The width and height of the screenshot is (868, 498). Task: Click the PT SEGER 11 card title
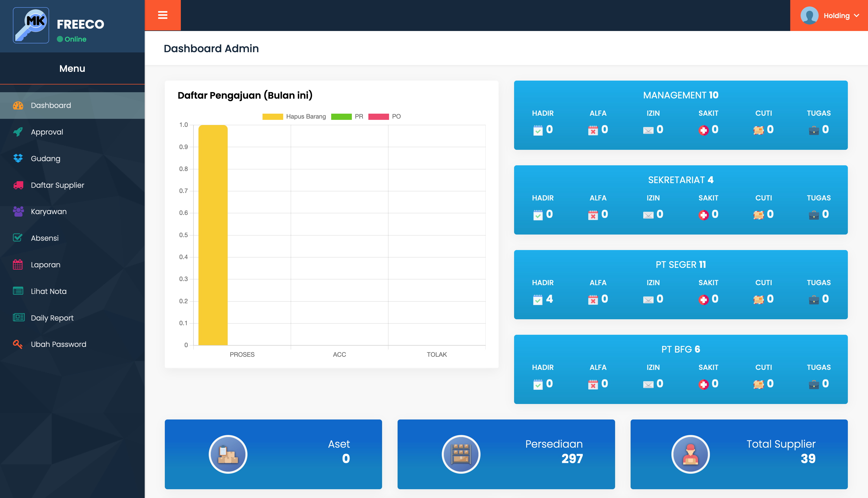(681, 264)
